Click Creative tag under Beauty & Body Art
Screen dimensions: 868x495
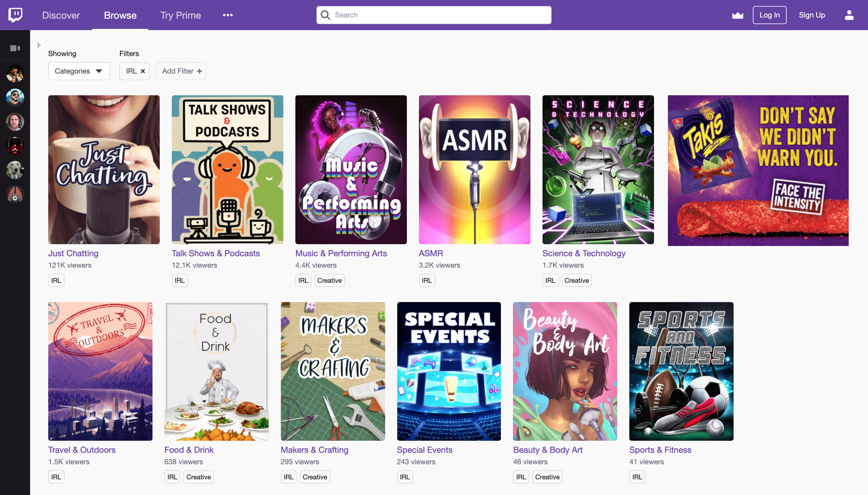[547, 477]
